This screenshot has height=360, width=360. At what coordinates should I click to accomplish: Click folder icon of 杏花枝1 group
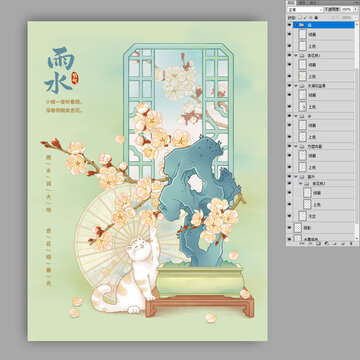coord(302,55)
